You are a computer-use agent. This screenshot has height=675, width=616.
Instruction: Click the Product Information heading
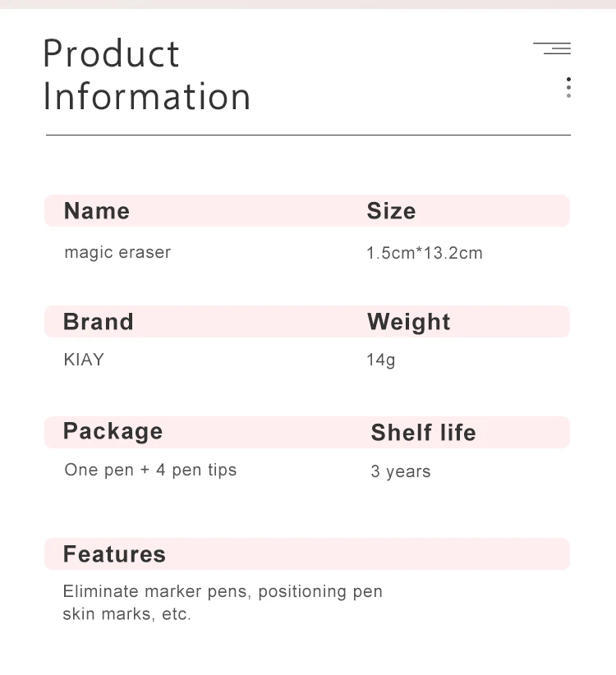pyautogui.click(x=146, y=75)
